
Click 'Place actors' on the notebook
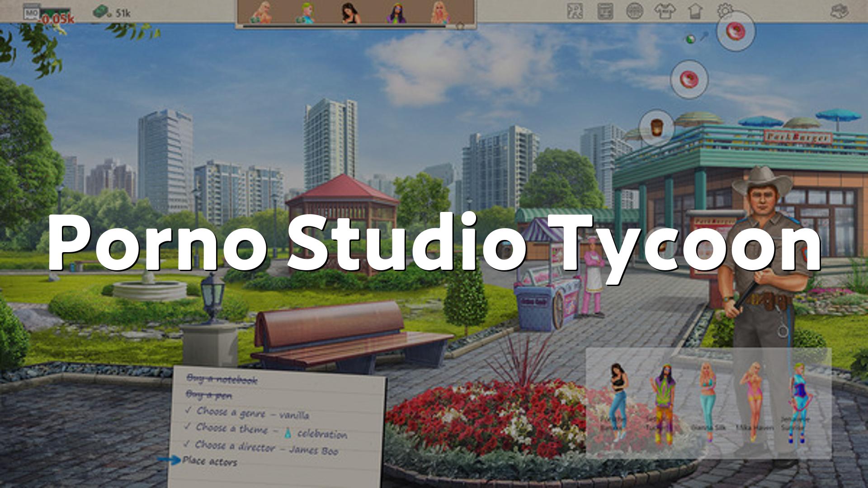tap(210, 461)
